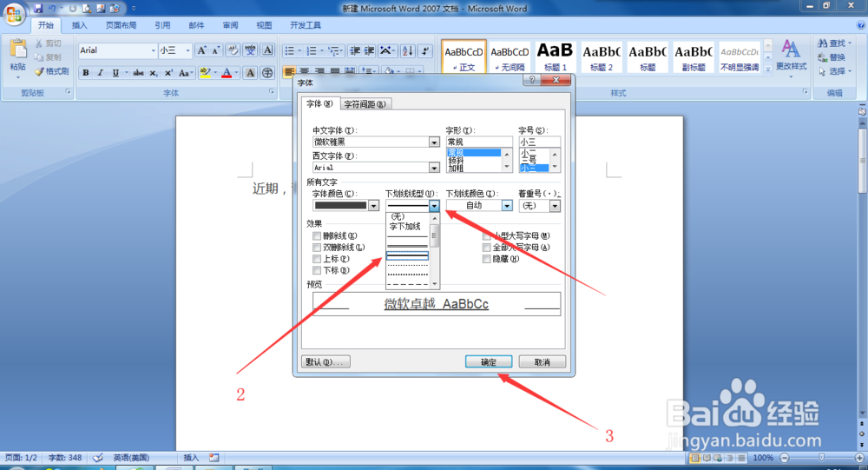This screenshot has width=868, height=470.
Task: Open the Insert (插入) ribbon tab
Action: point(79,25)
